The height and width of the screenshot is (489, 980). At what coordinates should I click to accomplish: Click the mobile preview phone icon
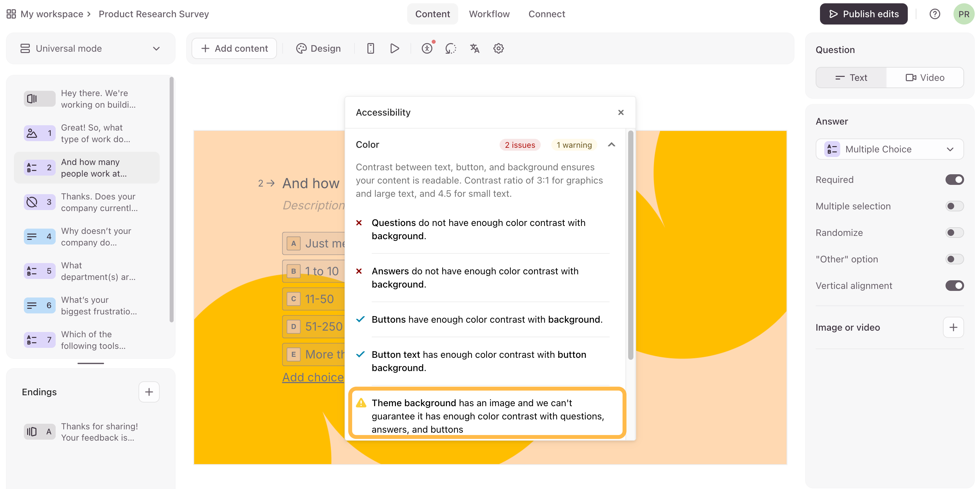[x=370, y=48]
